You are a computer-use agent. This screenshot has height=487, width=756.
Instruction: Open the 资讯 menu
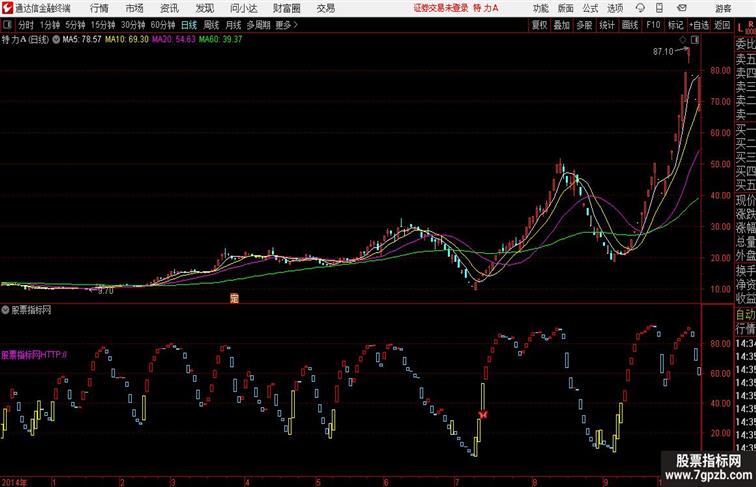169,8
